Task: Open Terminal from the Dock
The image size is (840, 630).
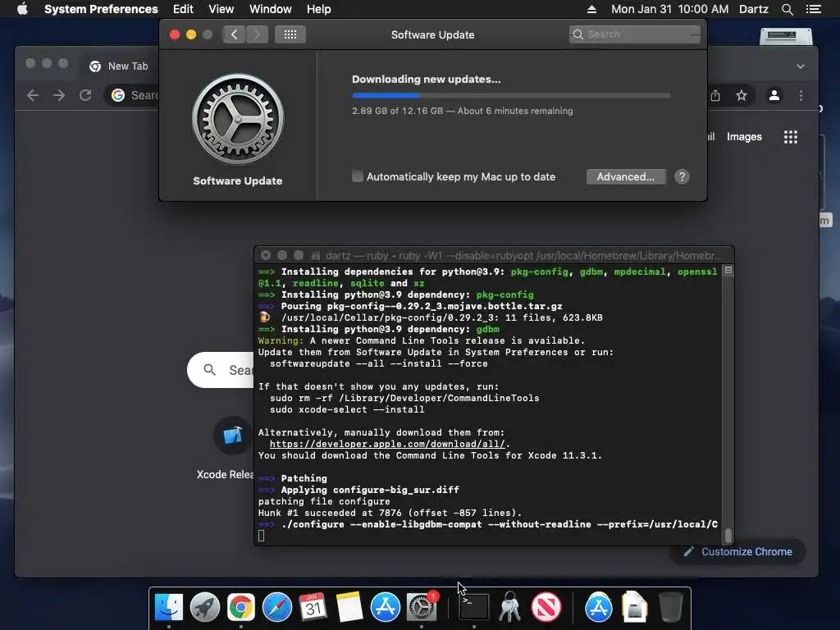Action: [x=474, y=607]
